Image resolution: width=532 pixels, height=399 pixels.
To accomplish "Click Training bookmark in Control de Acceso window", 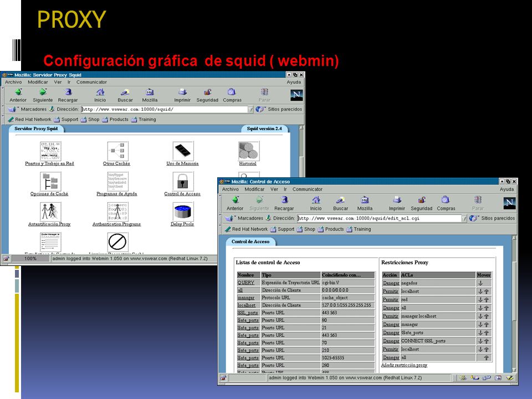I will (359, 229).
